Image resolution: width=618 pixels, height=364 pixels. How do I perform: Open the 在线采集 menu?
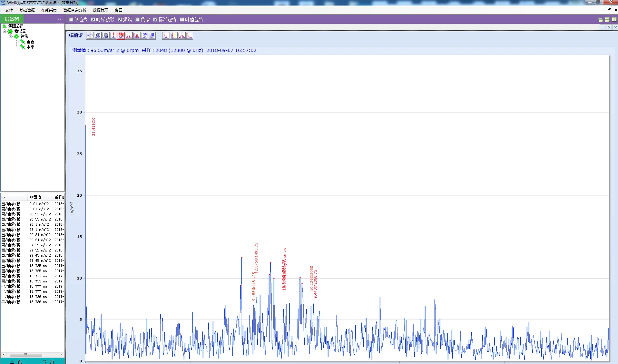[x=49, y=10]
